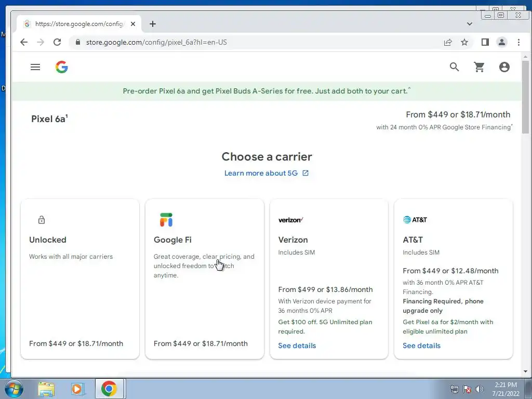Click the page scrollbar thumb
Screen dimensions: 532x399
tap(525, 97)
